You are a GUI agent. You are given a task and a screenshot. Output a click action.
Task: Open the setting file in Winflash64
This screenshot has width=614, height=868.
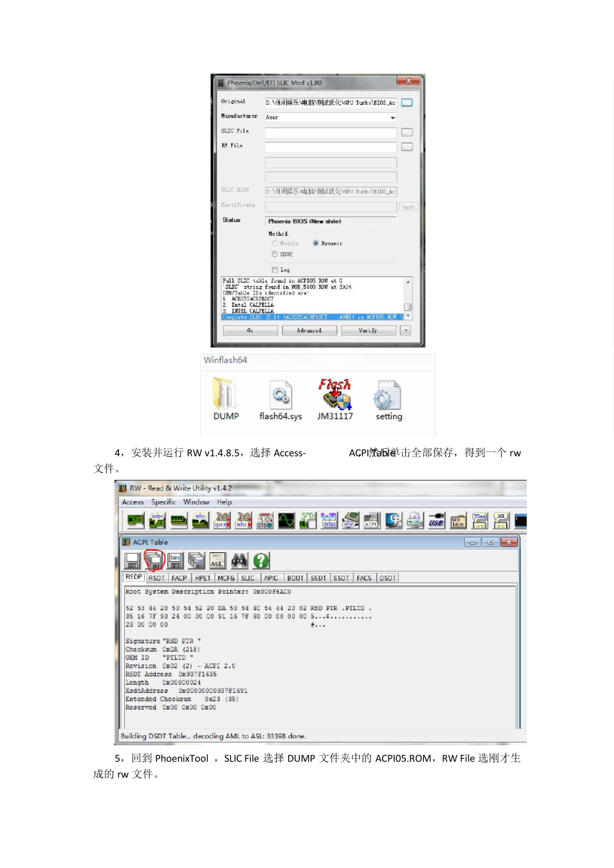(x=388, y=400)
